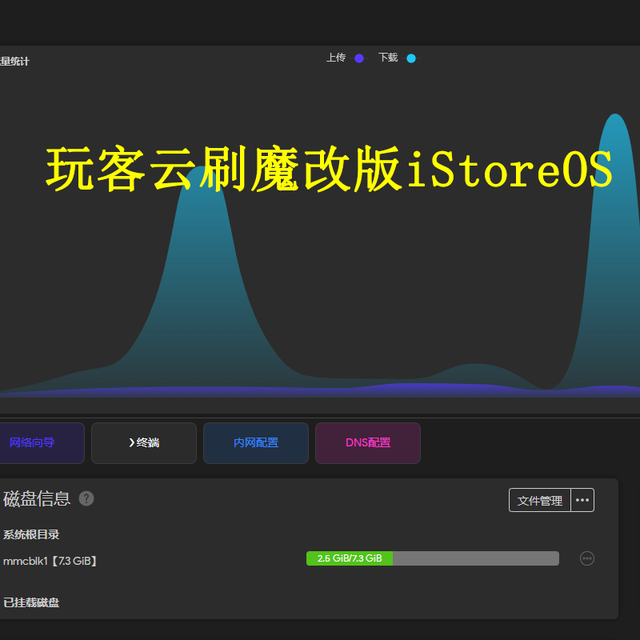
Task: Open 内网配置 LAN configuration
Action: click(256, 443)
